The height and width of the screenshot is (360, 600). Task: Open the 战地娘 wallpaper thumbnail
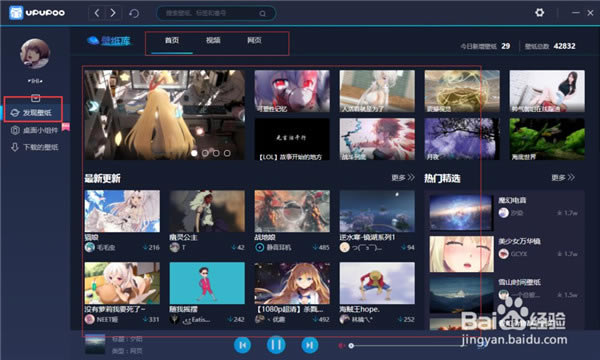pos(292,211)
